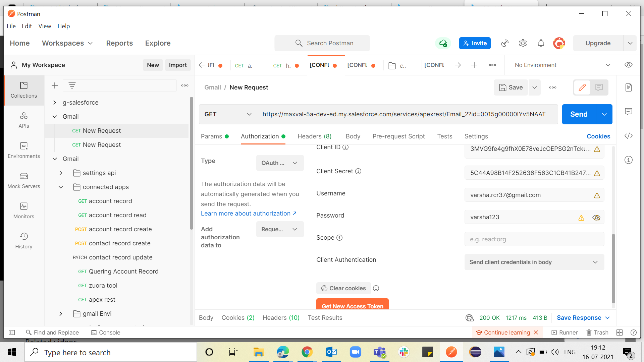The width and height of the screenshot is (644, 362).
Task: Open History in the sidebar
Action: 23,241
